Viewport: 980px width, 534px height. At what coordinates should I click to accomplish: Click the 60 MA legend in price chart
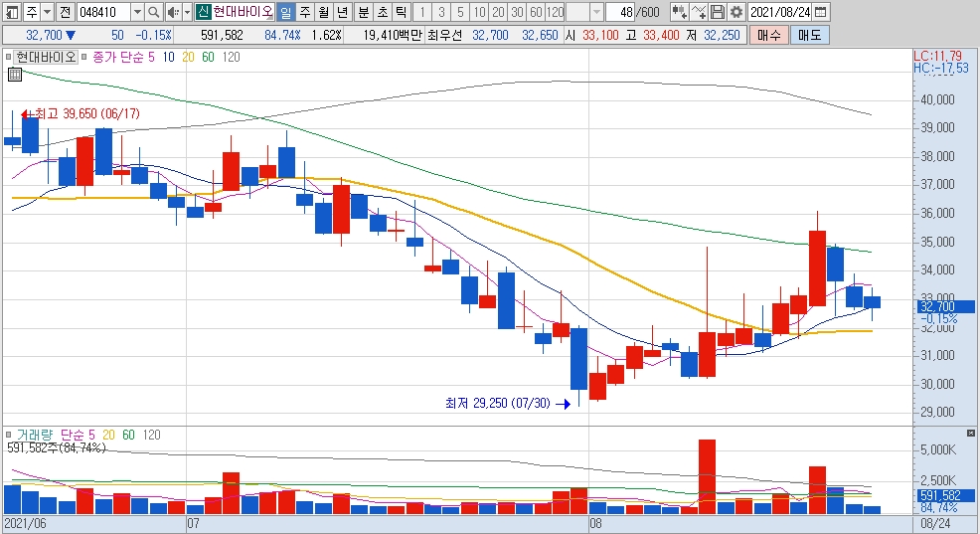(208, 57)
